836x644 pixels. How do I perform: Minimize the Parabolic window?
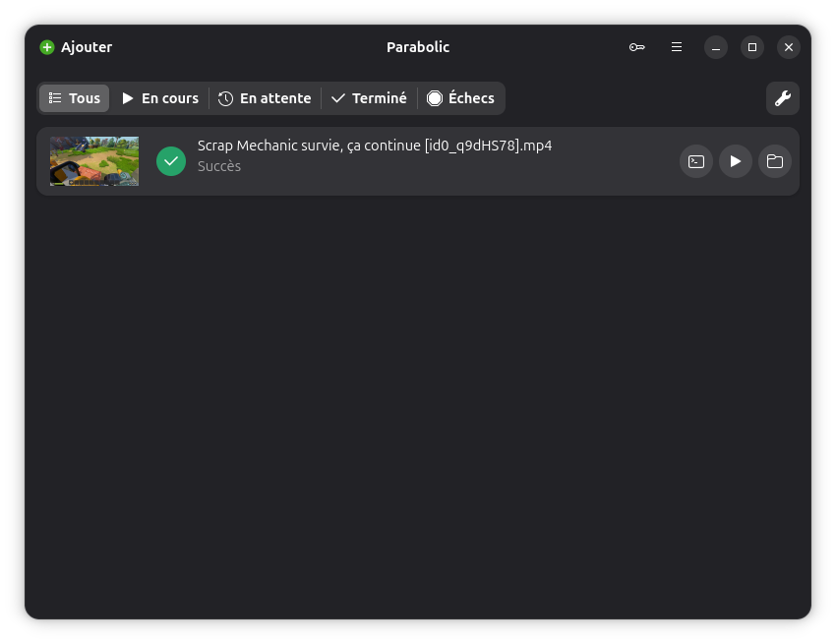pyautogui.click(x=716, y=47)
